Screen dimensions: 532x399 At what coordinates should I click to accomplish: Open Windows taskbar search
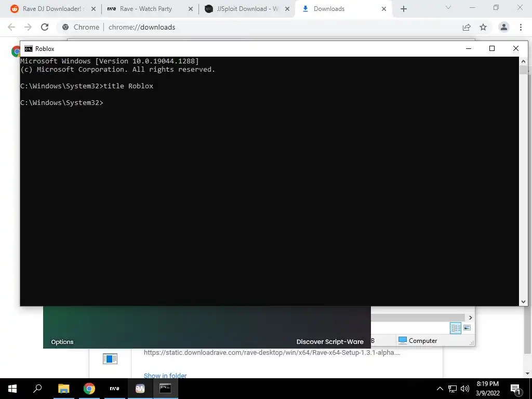[37, 389]
